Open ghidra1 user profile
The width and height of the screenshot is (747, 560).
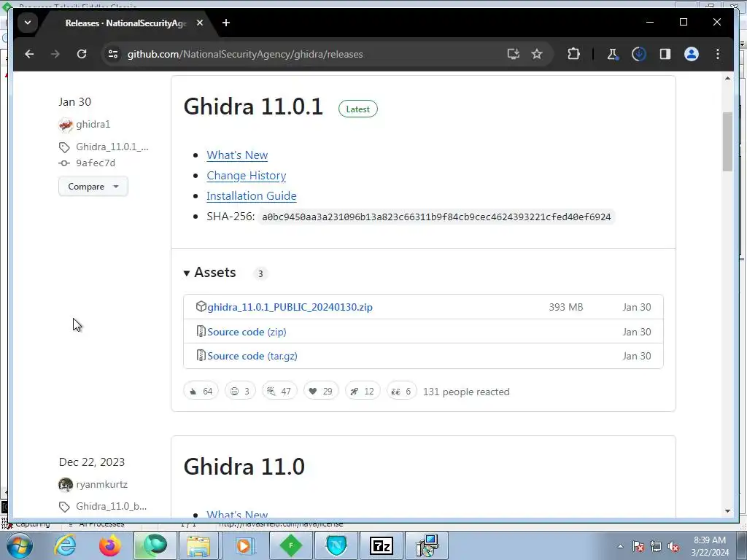pos(93,124)
